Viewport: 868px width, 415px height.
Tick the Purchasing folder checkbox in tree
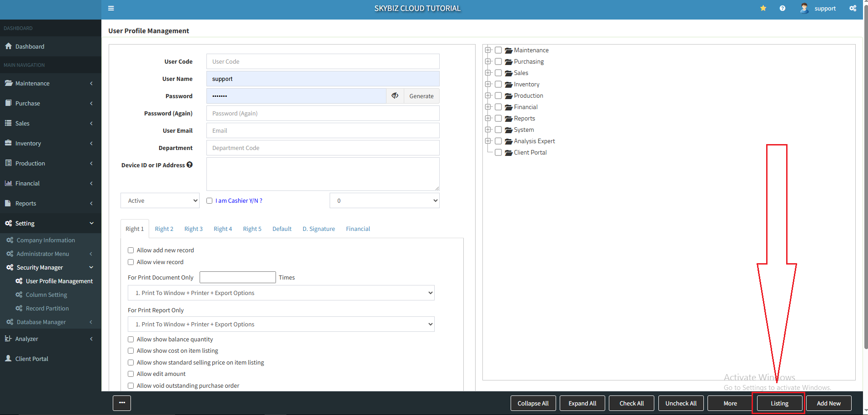coord(498,62)
